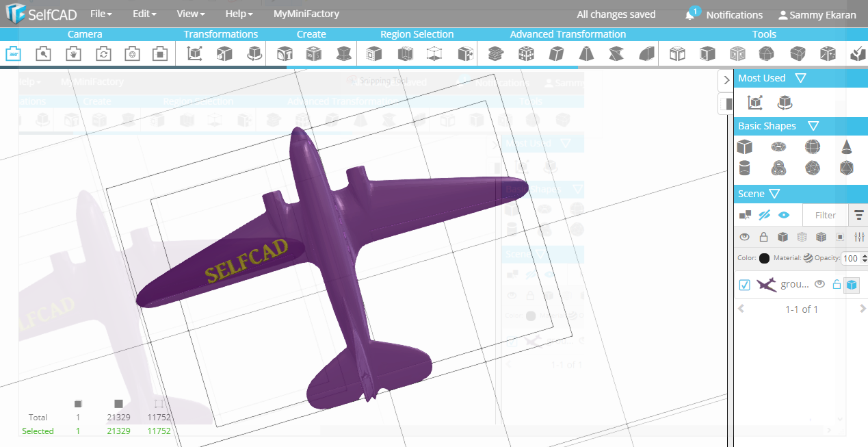
Task: Toggle the padlock icon in scene toolbar
Action: [764, 237]
